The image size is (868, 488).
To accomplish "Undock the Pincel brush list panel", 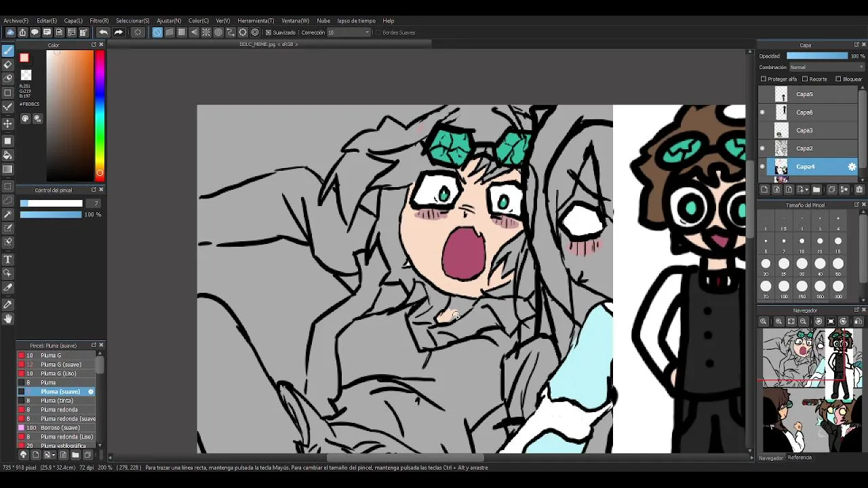I will 94,345.
